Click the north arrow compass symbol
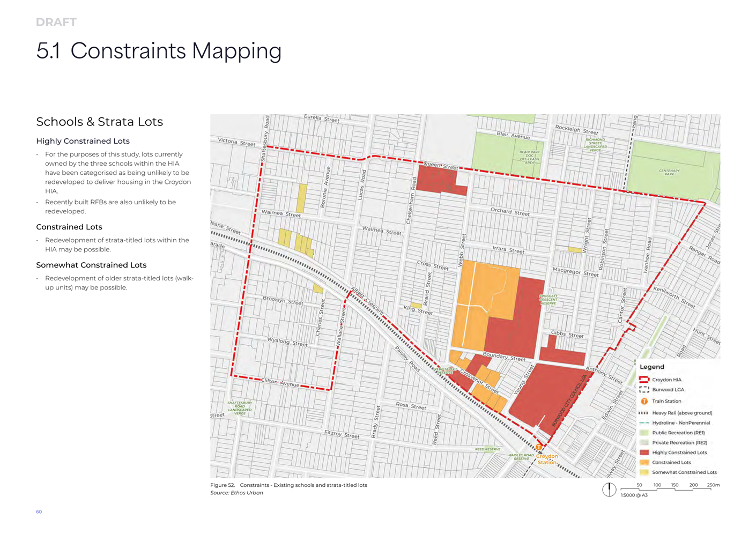Image resolution: width=756 pixels, height=534 pixels. [x=609, y=489]
